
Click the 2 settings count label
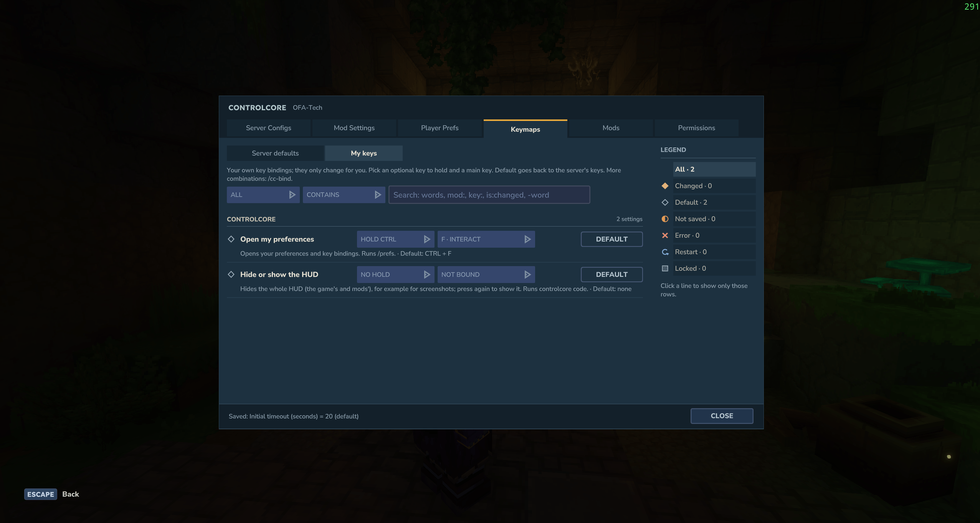tap(629, 219)
